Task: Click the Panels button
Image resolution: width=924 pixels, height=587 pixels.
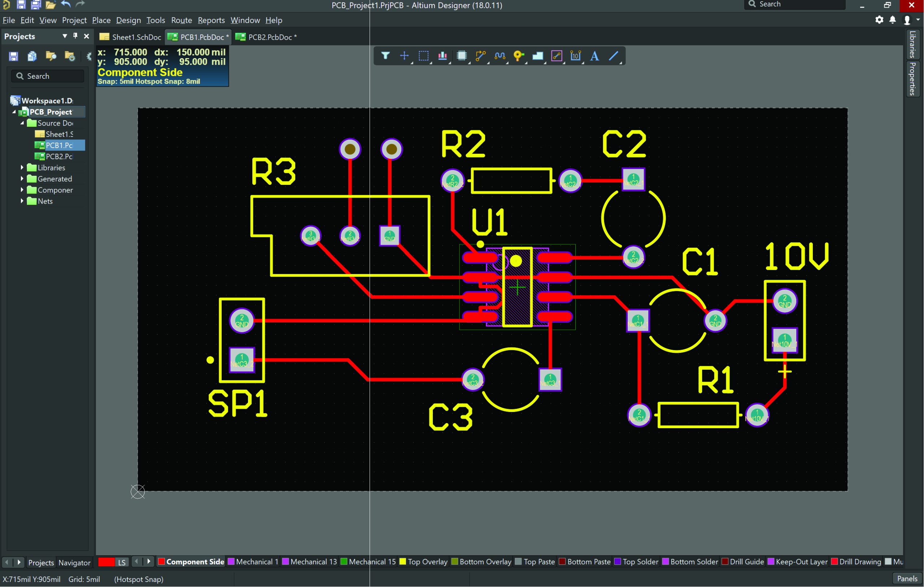Action: coord(907,579)
